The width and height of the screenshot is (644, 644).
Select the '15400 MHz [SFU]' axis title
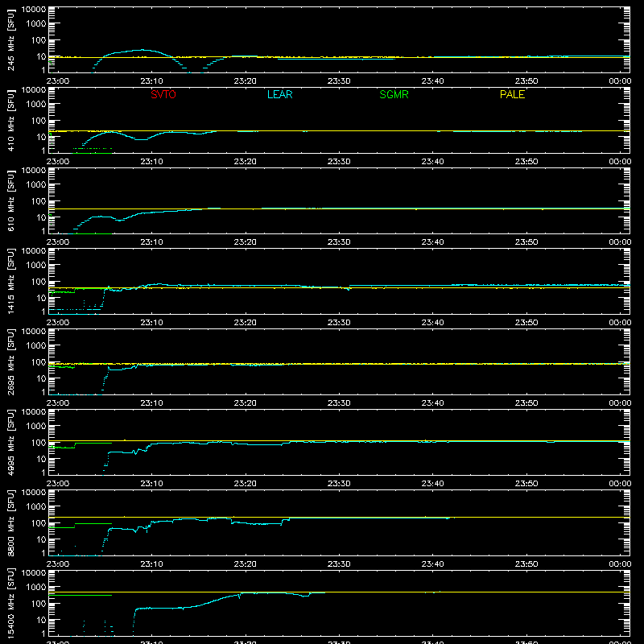tap(11, 603)
